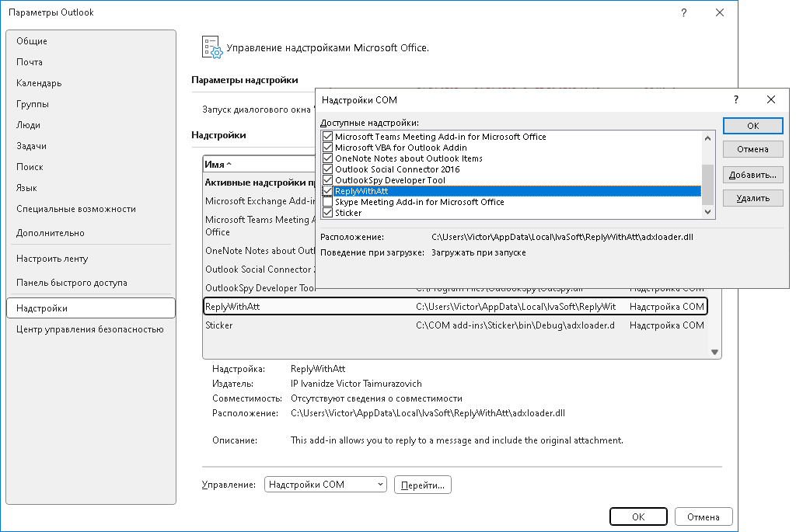This screenshot has height=532, width=796.
Task: Click the Sticker adxloader path cell
Action: 515,325
